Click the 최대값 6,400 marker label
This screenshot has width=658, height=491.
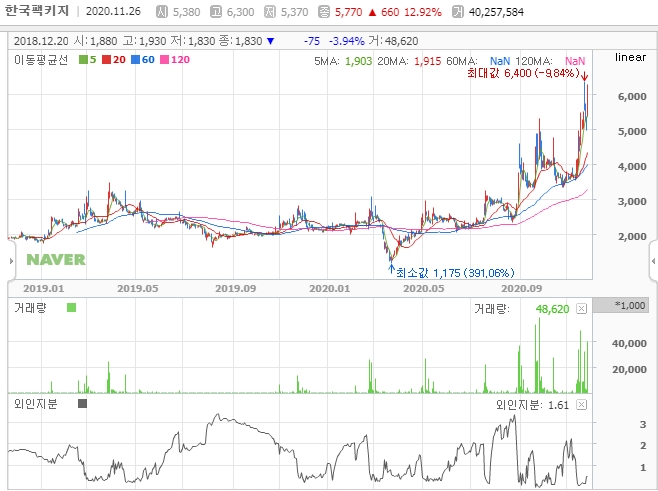pyautogui.click(x=523, y=73)
